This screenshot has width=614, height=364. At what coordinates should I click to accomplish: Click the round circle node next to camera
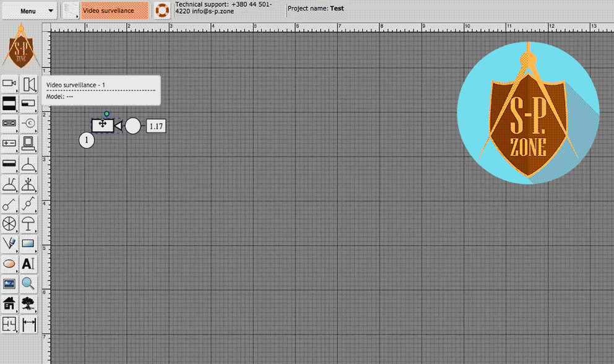pos(132,126)
